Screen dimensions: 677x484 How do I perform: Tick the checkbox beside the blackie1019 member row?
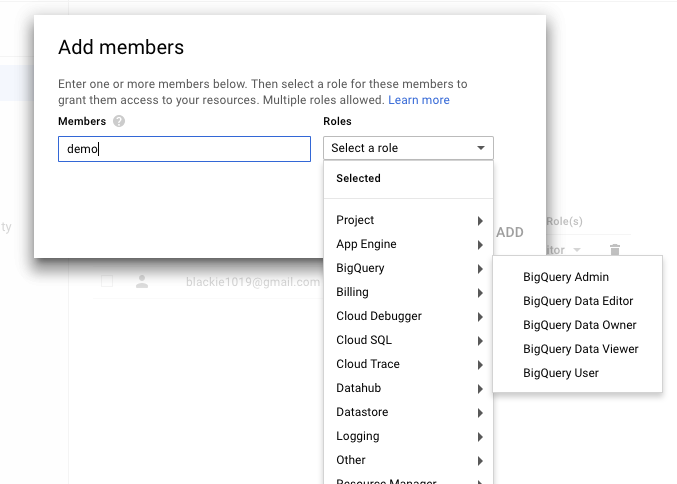click(x=107, y=282)
